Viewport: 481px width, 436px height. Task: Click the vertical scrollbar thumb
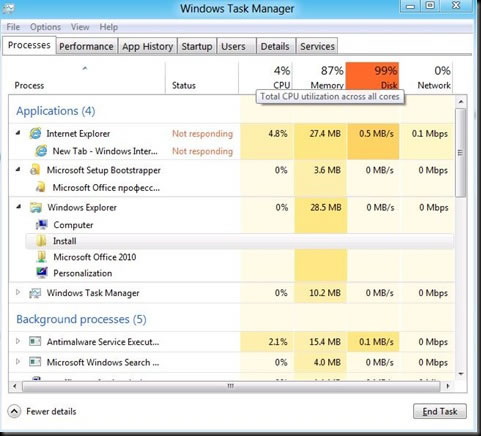pyautogui.click(x=460, y=153)
